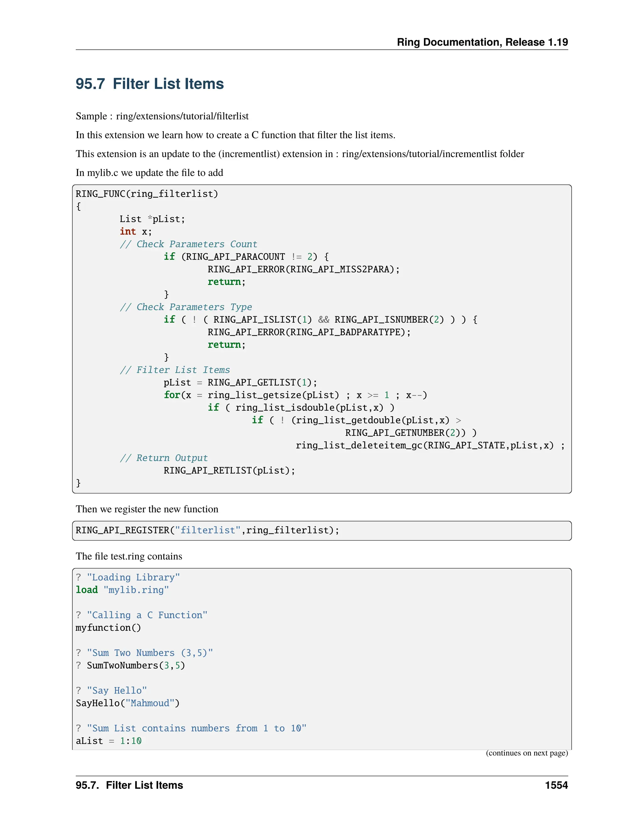Click 'In mylib.c we update the file to add'
The width and height of the screenshot is (644, 833).
click(150, 173)
